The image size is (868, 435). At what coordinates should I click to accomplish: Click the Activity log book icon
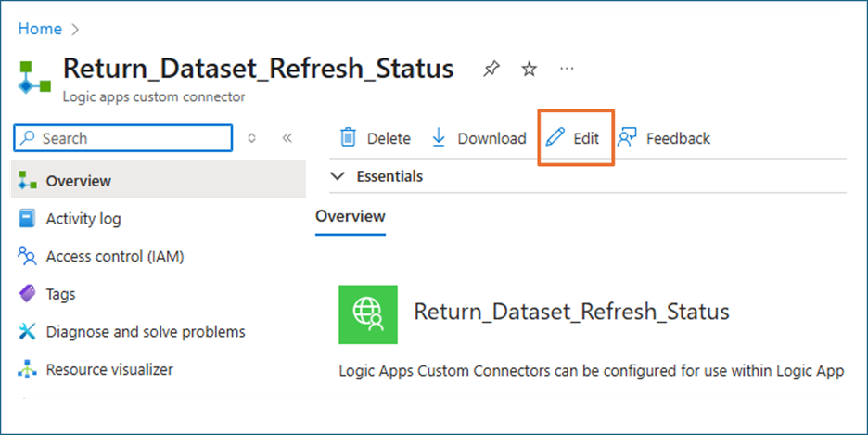click(27, 219)
